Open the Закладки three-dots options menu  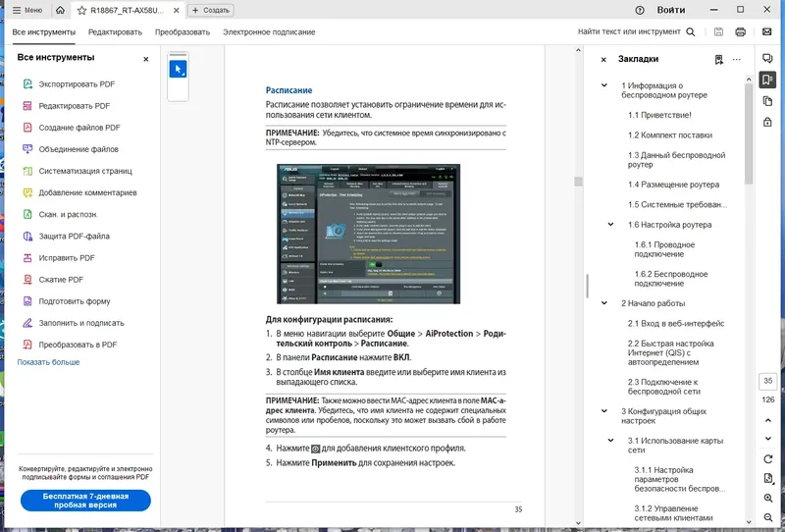[x=737, y=59]
